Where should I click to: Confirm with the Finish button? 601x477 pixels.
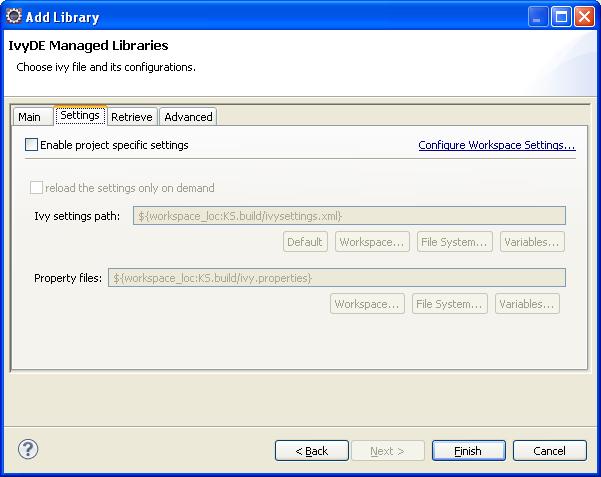468,451
